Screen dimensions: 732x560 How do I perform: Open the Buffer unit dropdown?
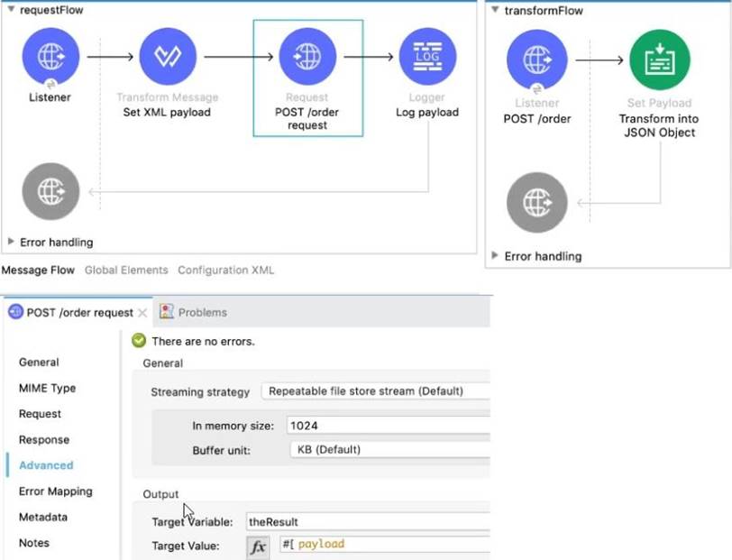388,449
